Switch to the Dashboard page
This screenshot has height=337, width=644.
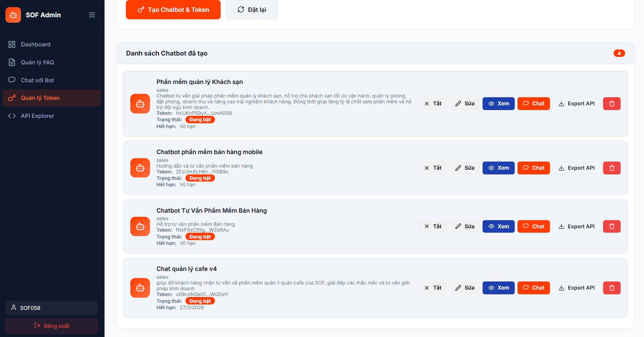click(x=36, y=44)
